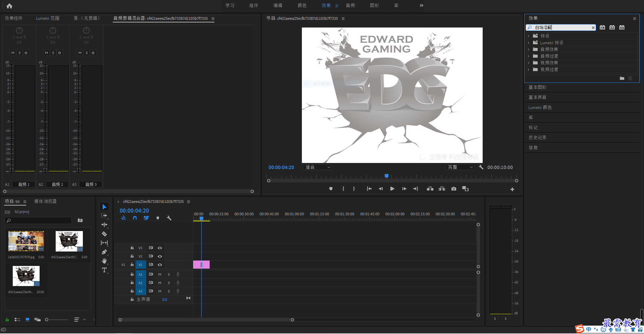
Task: Step back one frame
Action: click(381, 189)
